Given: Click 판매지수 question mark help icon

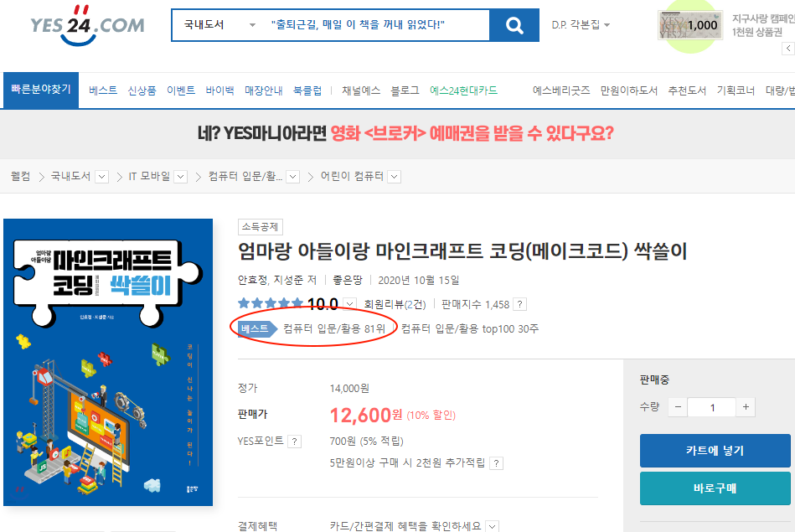Looking at the screenshot, I should pos(519,304).
